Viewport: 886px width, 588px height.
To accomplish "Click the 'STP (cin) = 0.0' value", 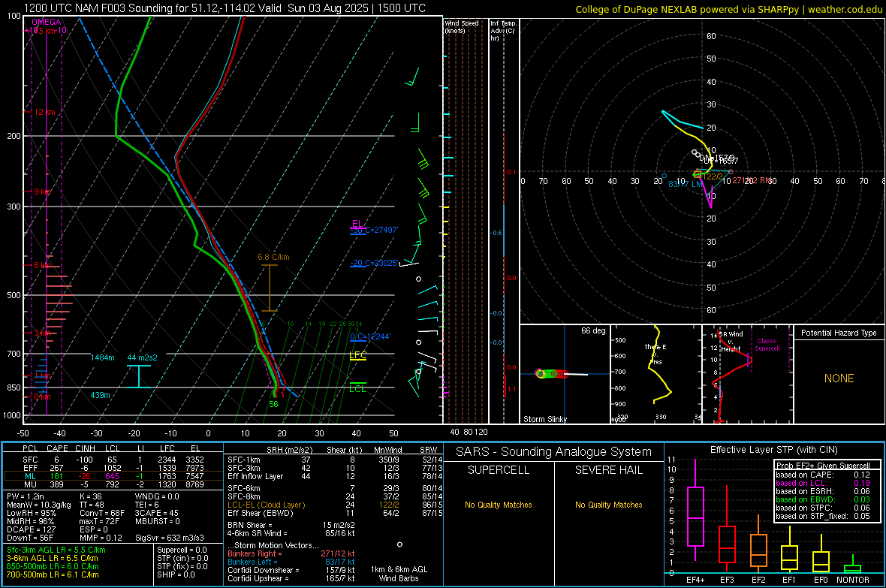I will 182,558.
